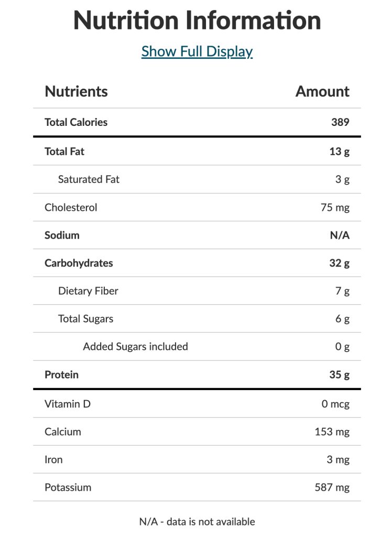Open the Show Full Display link
This screenshot has height=537, width=392.
pyautogui.click(x=197, y=52)
